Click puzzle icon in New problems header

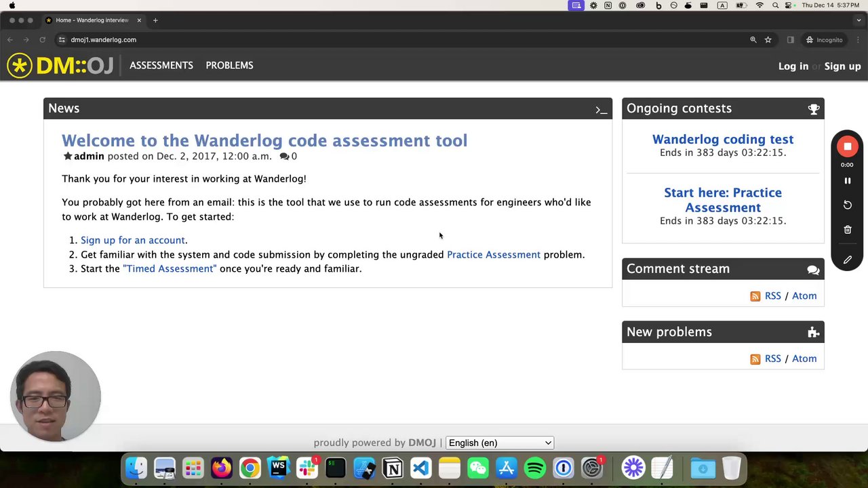(814, 332)
